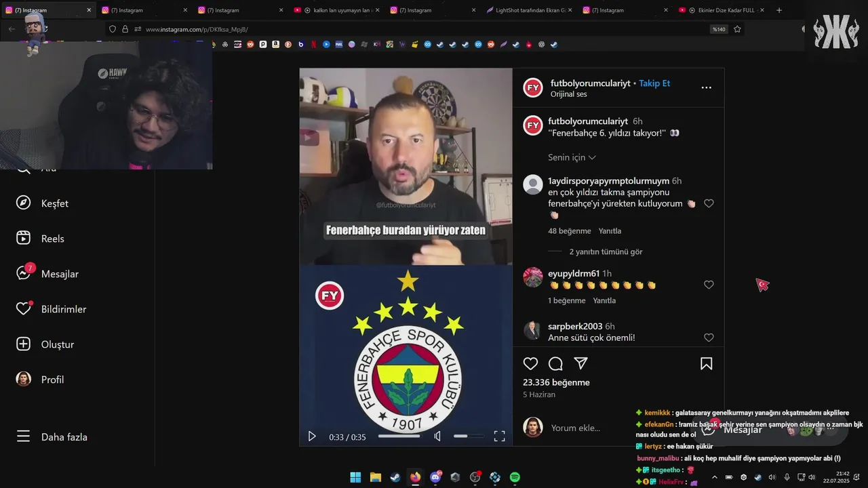Screen dimensions: 868x488
Task: Click the futbolyorumculariyt username in header
Action: tap(589, 83)
